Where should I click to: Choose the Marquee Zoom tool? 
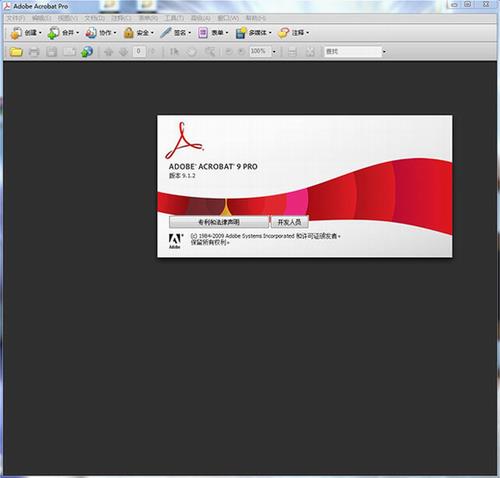coord(210,52)
